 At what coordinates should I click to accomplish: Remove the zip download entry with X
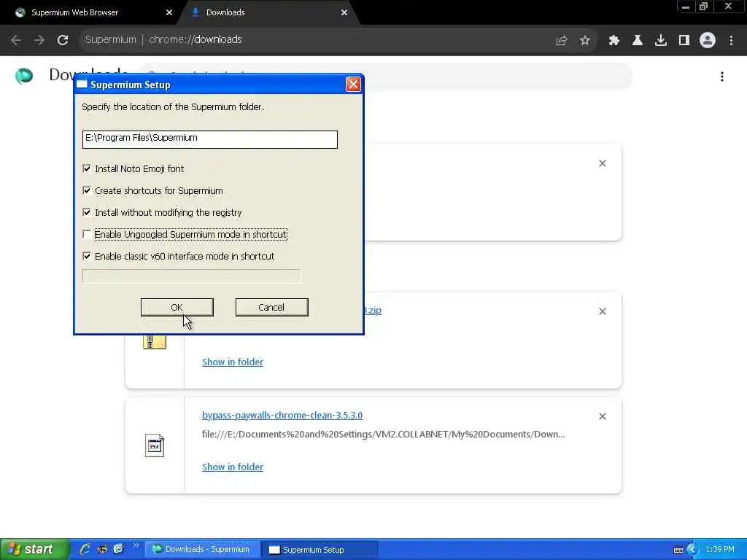tap(603, 311)
